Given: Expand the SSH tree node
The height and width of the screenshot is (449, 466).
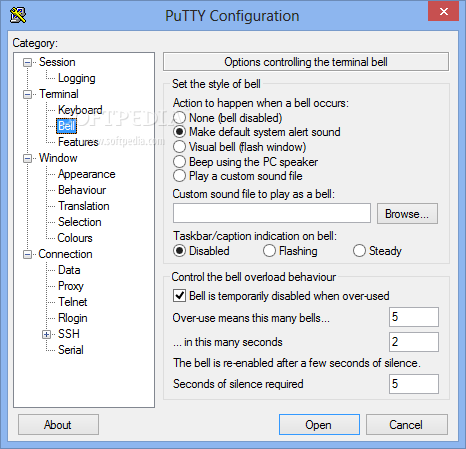Looking at the screenshot, I should tap(47, 334).
